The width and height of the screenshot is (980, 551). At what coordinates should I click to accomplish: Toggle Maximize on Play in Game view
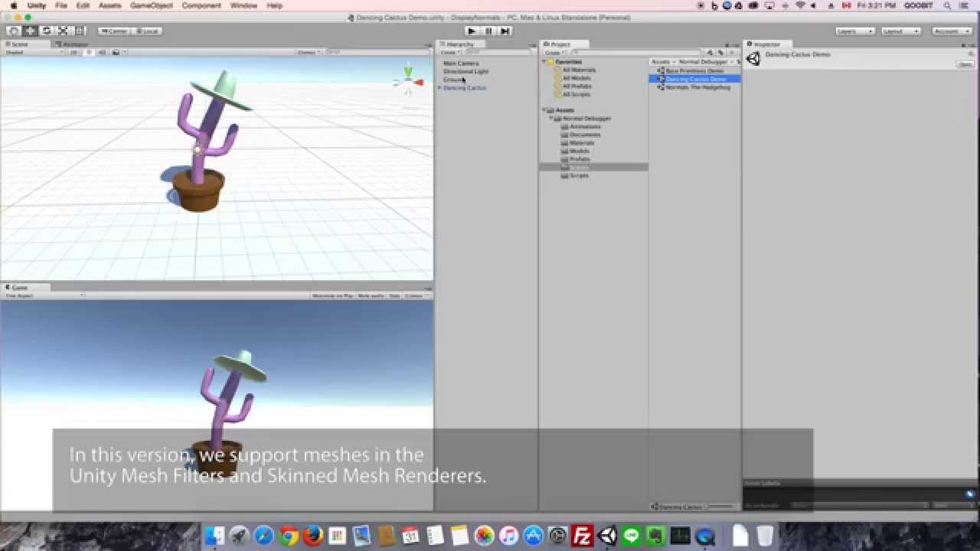click(332, 295)
